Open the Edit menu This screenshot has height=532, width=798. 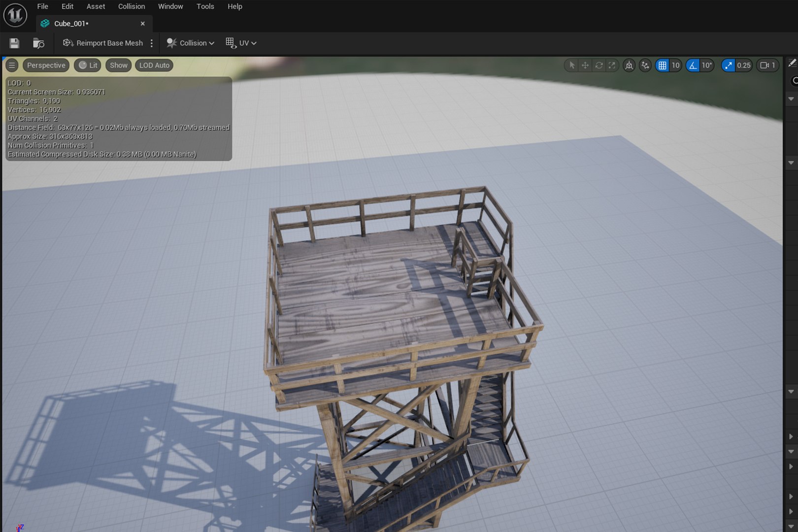(67, 6)
